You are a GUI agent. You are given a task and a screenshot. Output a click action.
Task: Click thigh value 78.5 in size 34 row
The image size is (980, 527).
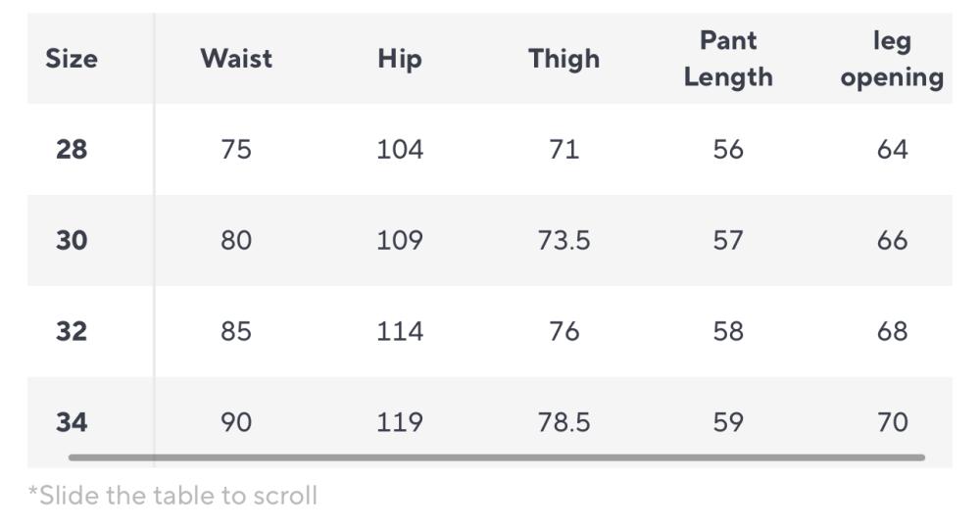pos(563,422)
